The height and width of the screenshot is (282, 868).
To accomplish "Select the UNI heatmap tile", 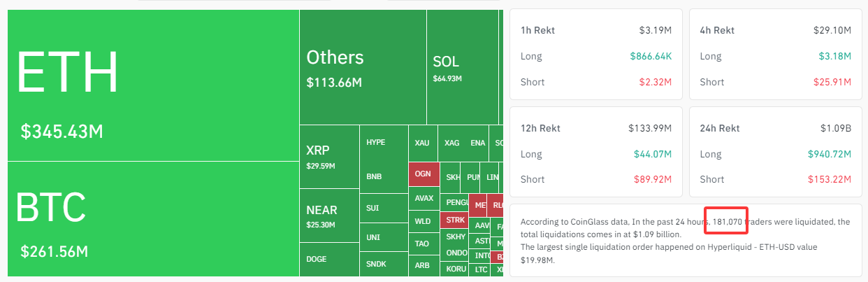I will (384, 237).
